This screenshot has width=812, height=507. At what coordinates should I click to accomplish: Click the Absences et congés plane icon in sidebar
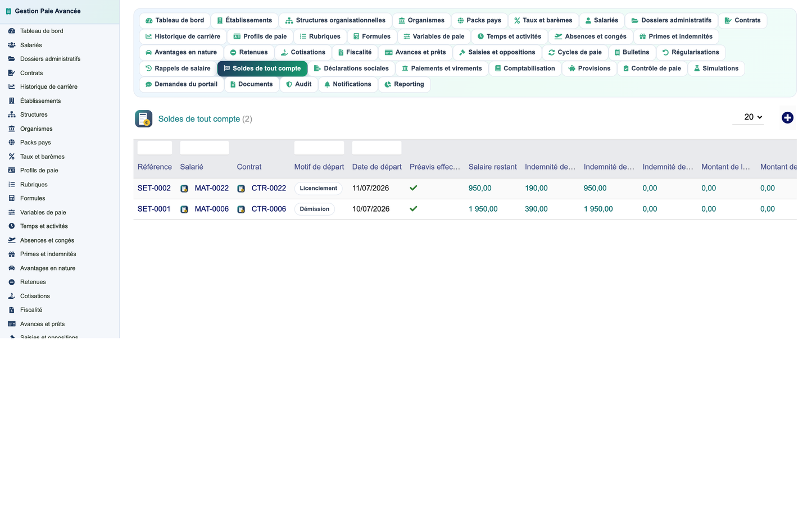(12, 240)
